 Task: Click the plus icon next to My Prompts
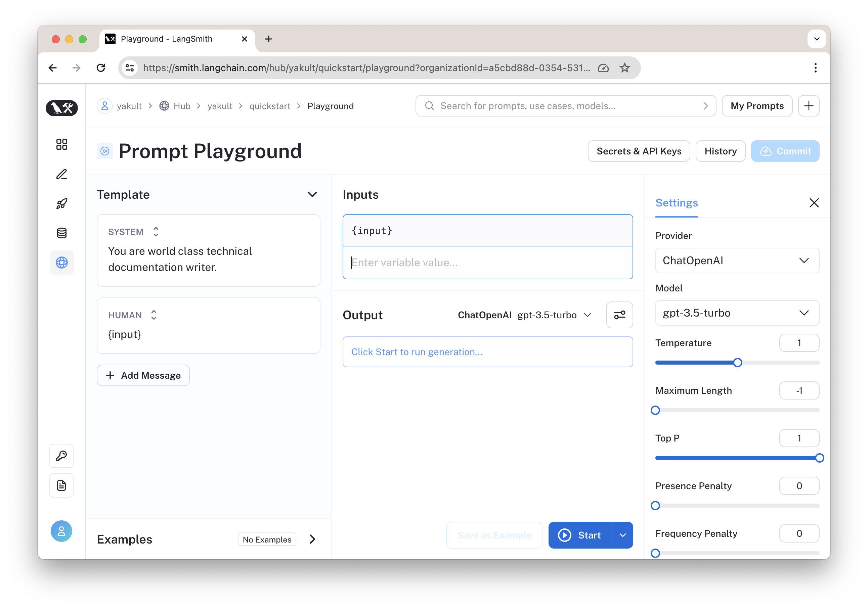809,106
